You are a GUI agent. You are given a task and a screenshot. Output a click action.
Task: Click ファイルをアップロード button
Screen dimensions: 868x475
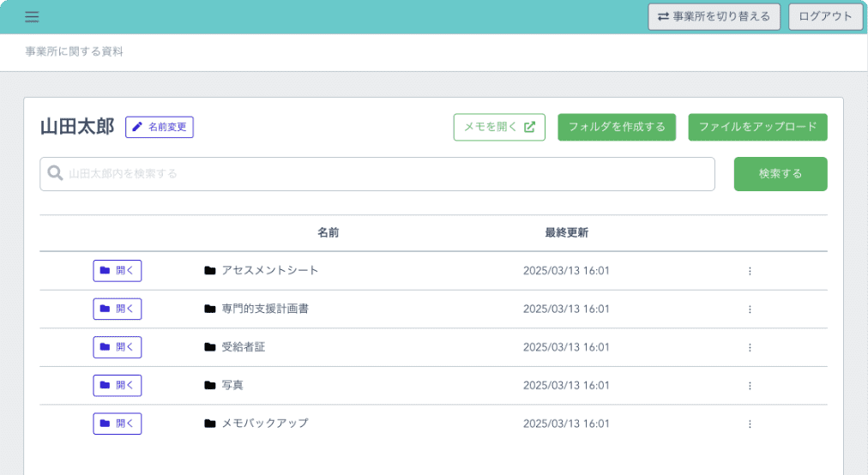click(x=757, y=127)
